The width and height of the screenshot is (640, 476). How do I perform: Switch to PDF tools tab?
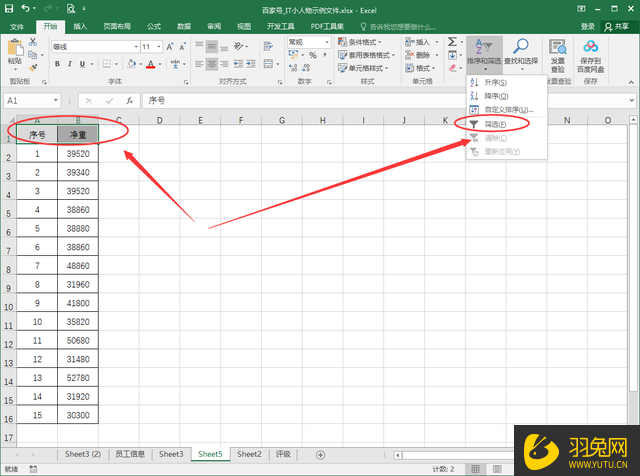(x=327, y=27)
